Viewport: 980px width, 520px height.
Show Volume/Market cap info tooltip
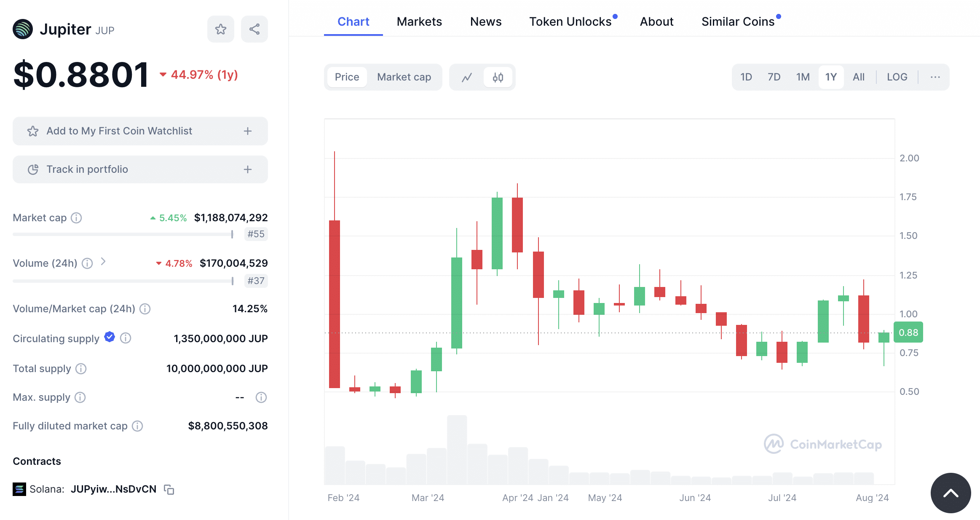pos(145,309)
